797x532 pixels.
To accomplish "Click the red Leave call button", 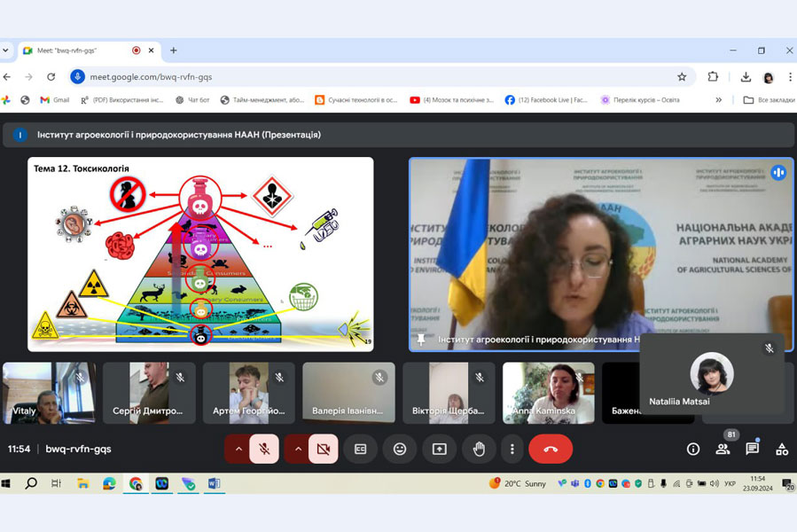I will coord(551,450).
